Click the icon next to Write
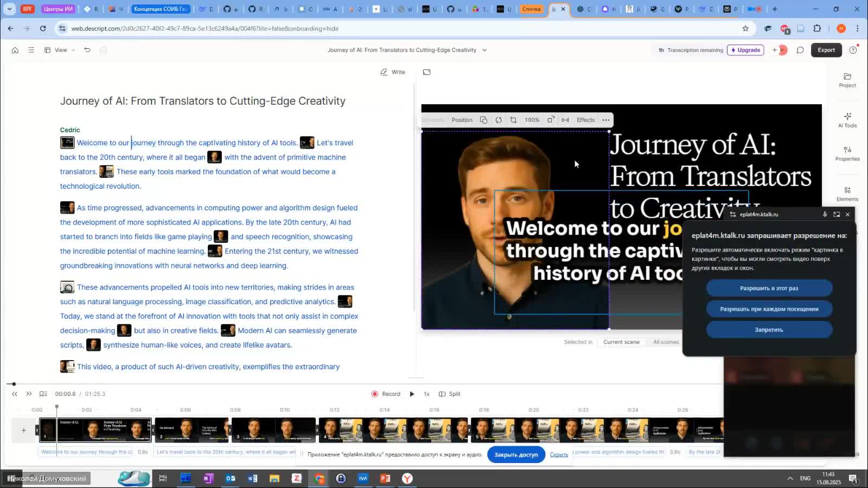 [x=427, y=72]
